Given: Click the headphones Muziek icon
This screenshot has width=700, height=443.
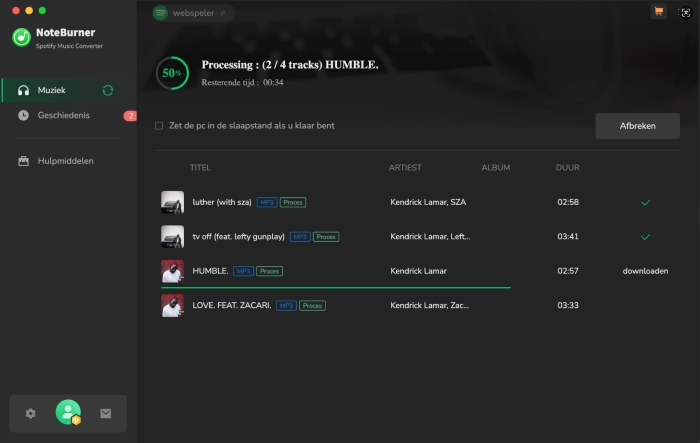Looking at the screenshot, I should [24, 90].
